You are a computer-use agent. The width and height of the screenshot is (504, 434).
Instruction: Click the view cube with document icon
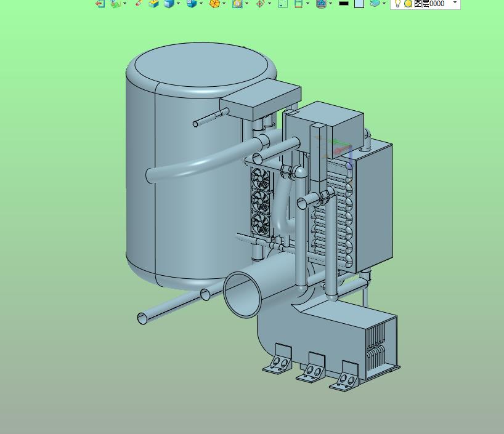191,3
